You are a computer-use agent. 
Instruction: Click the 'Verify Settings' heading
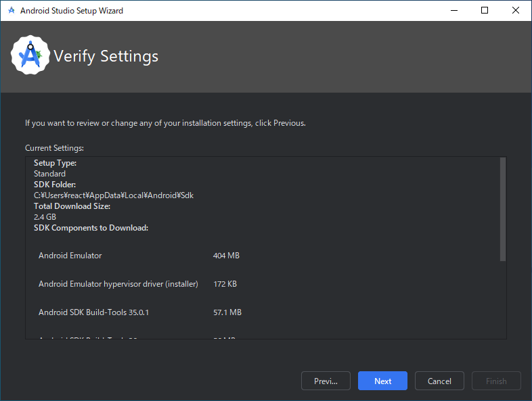pyautogui.click(x=106, y=56)
